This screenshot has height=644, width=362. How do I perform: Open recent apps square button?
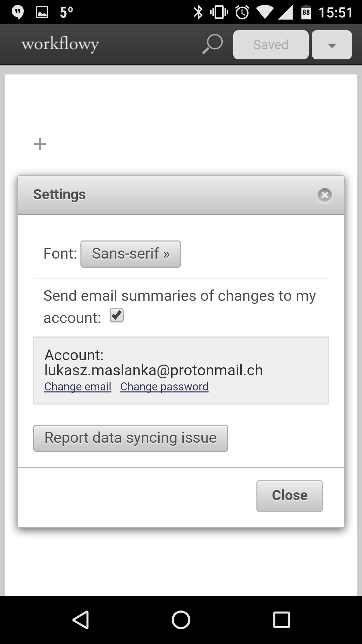pyautogui.click(x=281, y=619)
